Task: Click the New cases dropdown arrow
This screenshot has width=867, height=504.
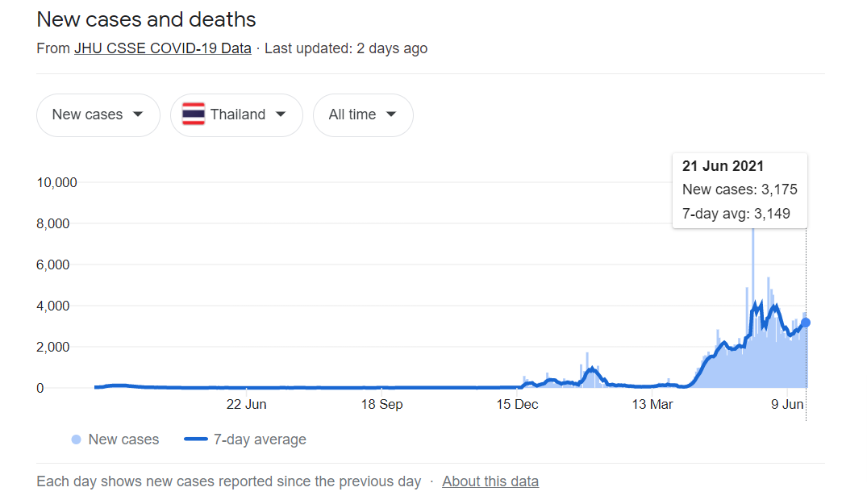Action: click(x=138, y=115)
